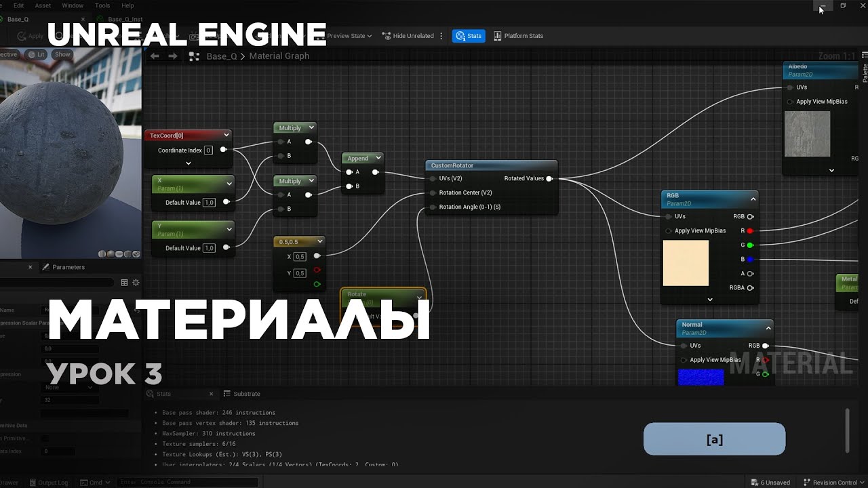This screenshot has height=488, width=868.
Task: Click the red R pin on RGB node
Action: [750, 231]
